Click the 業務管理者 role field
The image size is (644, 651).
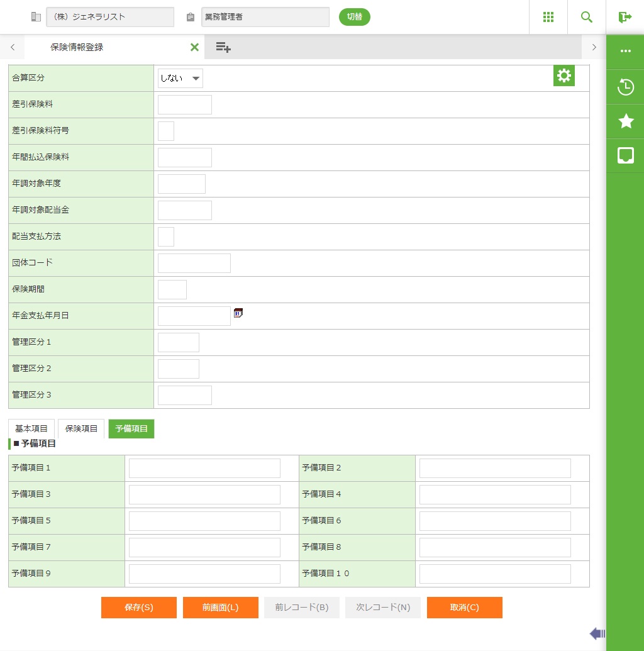(265, 17)
